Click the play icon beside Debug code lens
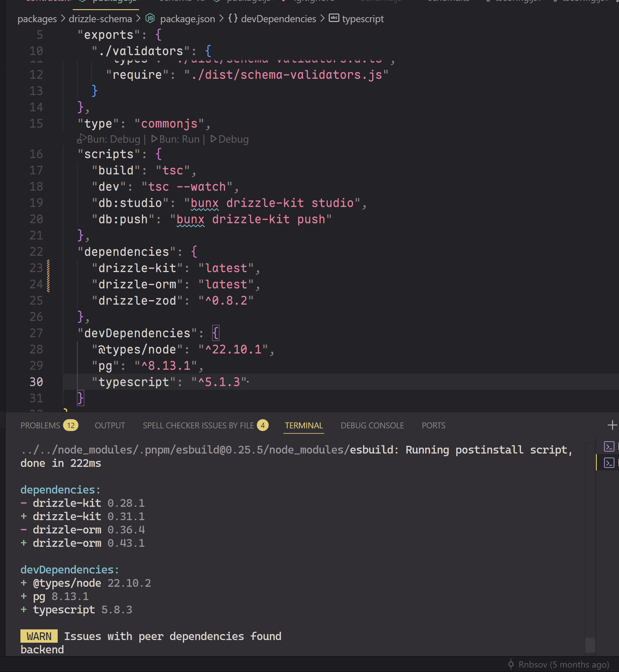The width and height of the screenshot is (619, 672). click(213, 139)
